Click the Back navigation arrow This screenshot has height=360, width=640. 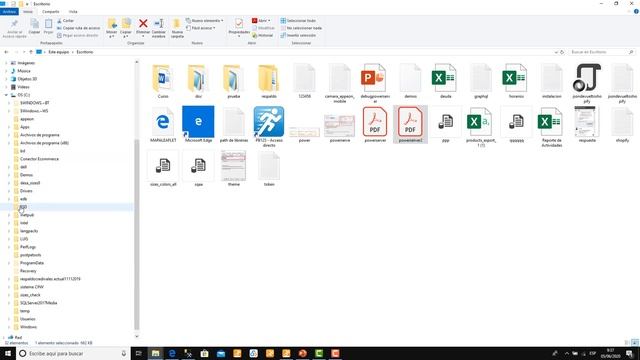click(x=6, y=52)
